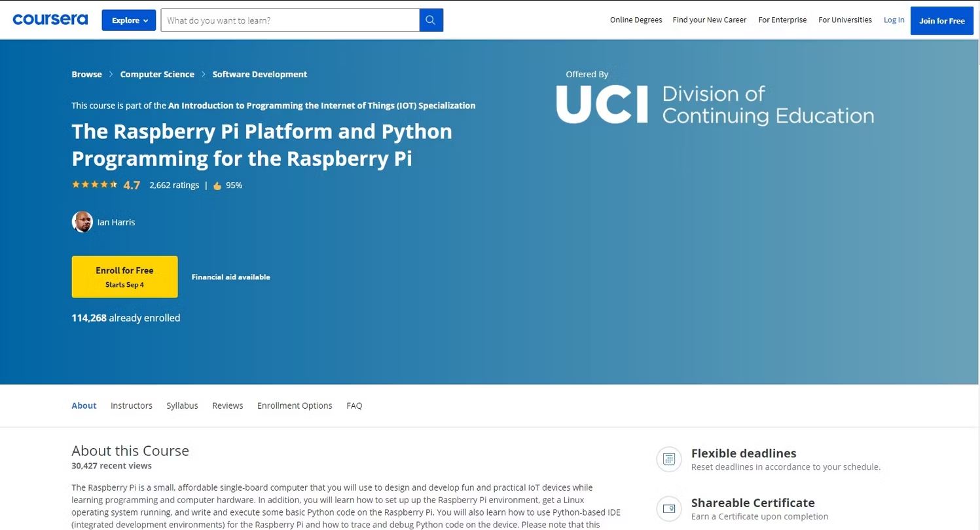Click the Log In link
The width and height of the screenshot is (980, 530).
894,20
